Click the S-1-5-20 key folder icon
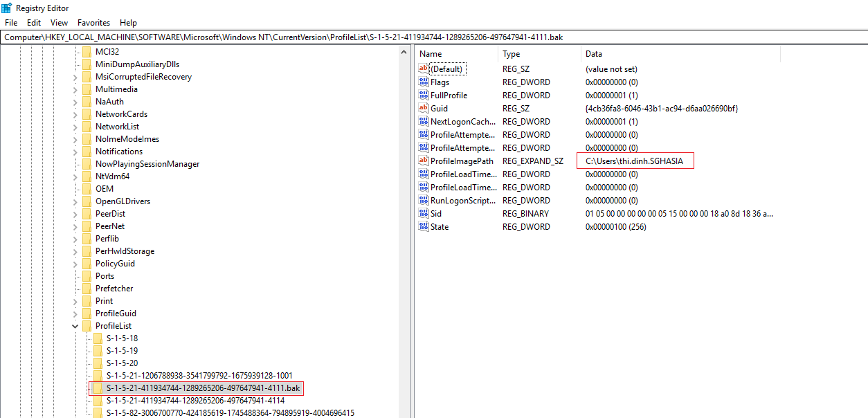 (98, 363)
